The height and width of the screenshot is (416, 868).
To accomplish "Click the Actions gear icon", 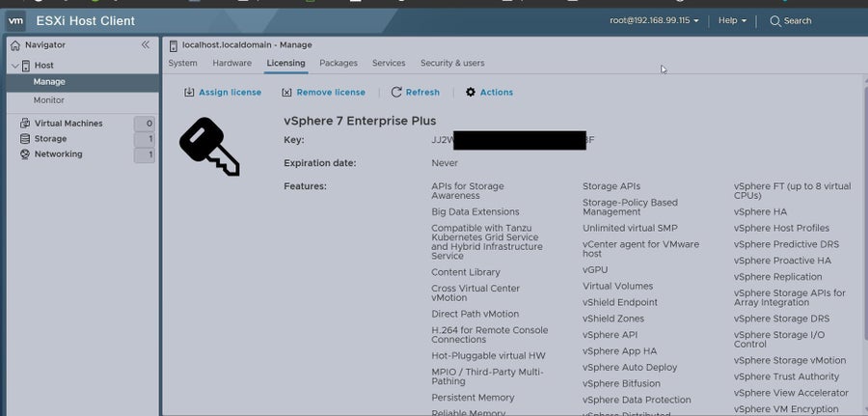I will click(x=471, y=92).
